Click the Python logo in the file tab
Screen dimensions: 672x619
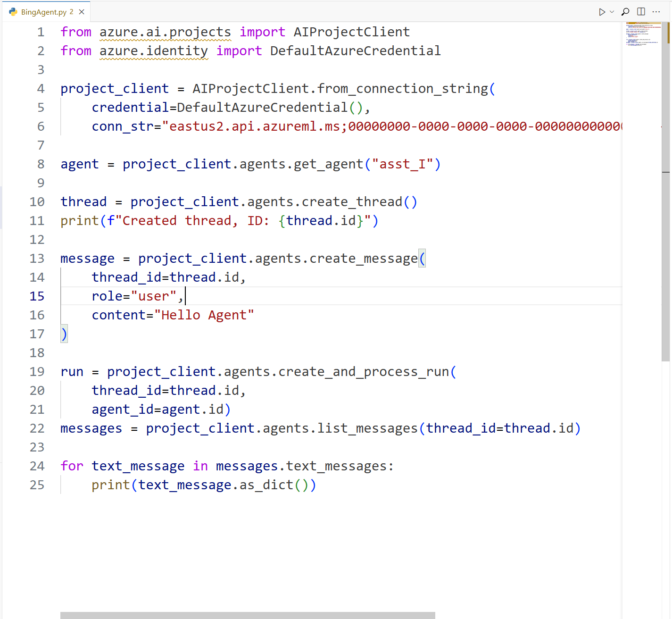[x=12, y=11]
